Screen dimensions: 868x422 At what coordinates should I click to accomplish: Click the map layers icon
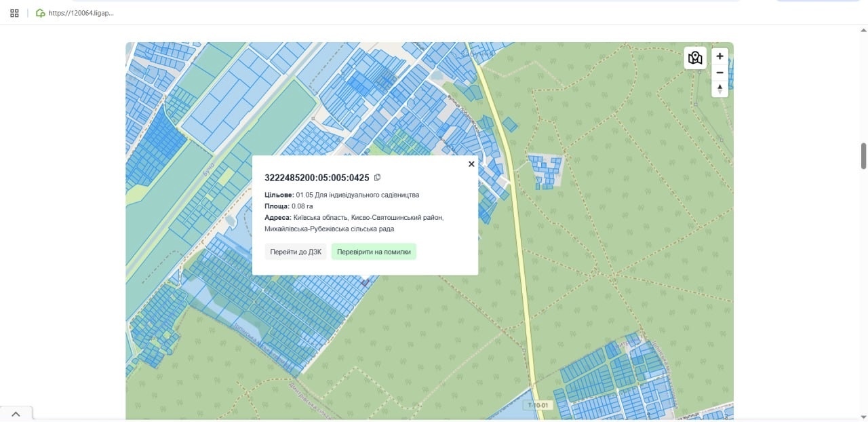pos(695,58)
